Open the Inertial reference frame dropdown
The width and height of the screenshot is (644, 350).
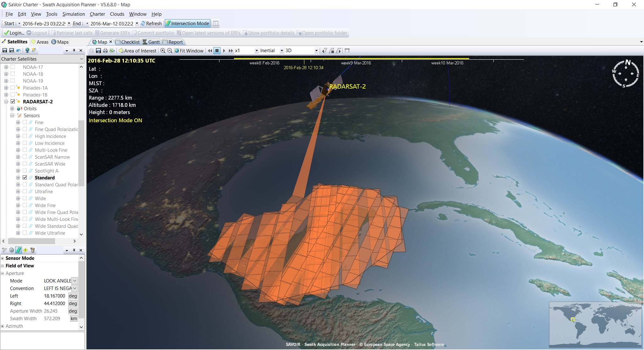pos(282,51)
